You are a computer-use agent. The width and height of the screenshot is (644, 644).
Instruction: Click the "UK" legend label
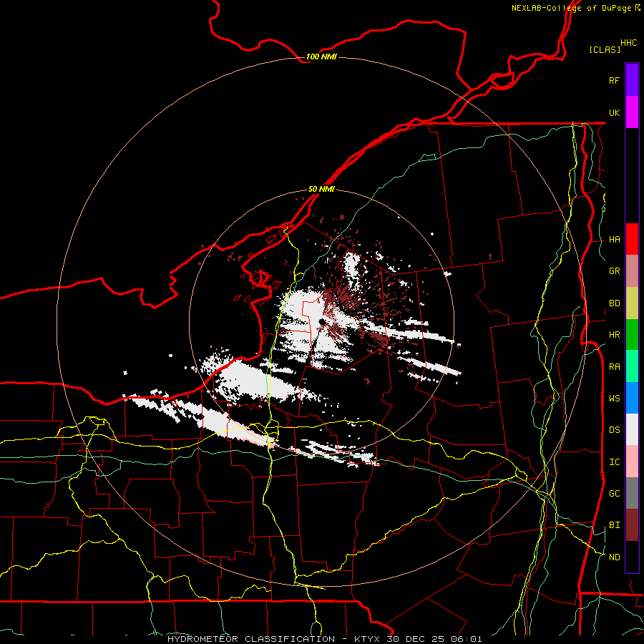coord(614,112)
